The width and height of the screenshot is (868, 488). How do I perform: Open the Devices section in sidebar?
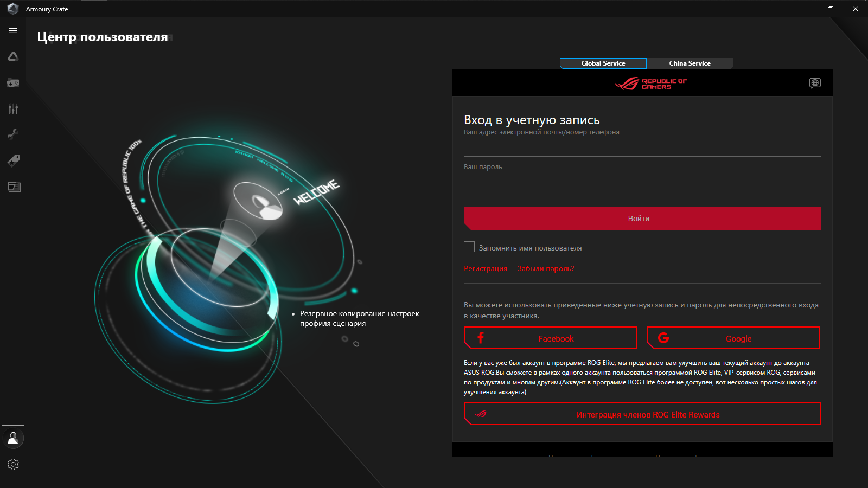coord(13,83)
